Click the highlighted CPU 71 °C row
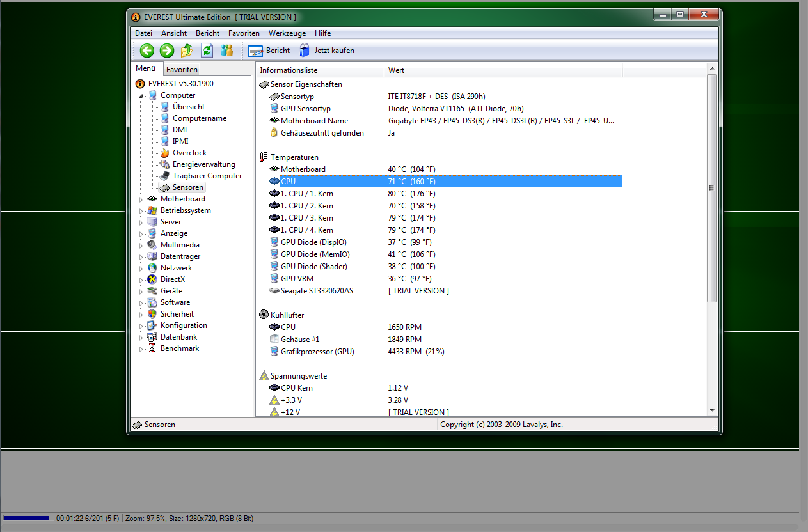 tap(450, 182)
